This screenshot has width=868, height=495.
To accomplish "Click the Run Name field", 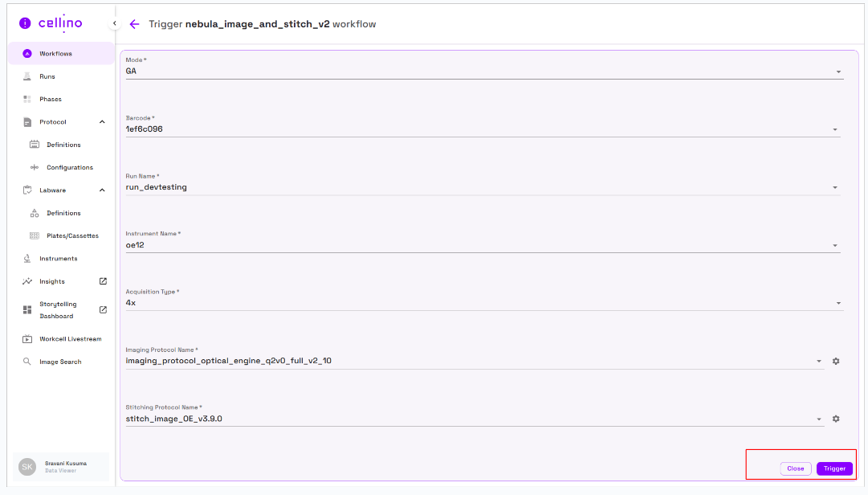I will coord(474,187).
